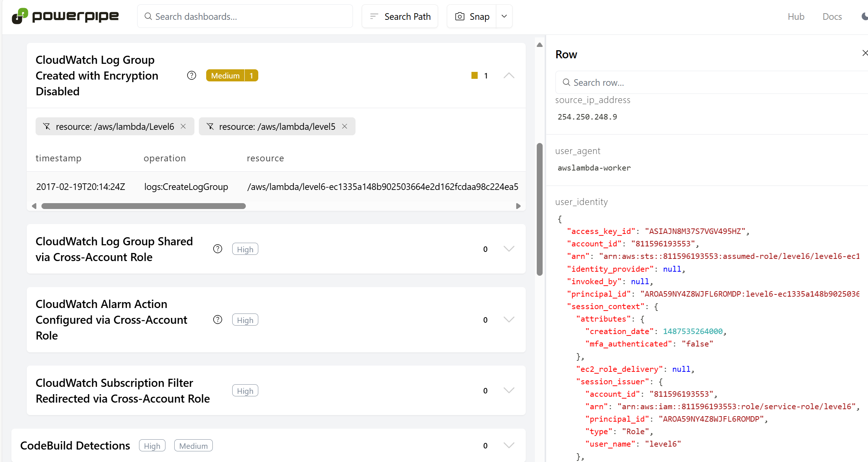Expand the CodeBuild Detections section
The image size is (868, 462).
(x=509, y=445)
